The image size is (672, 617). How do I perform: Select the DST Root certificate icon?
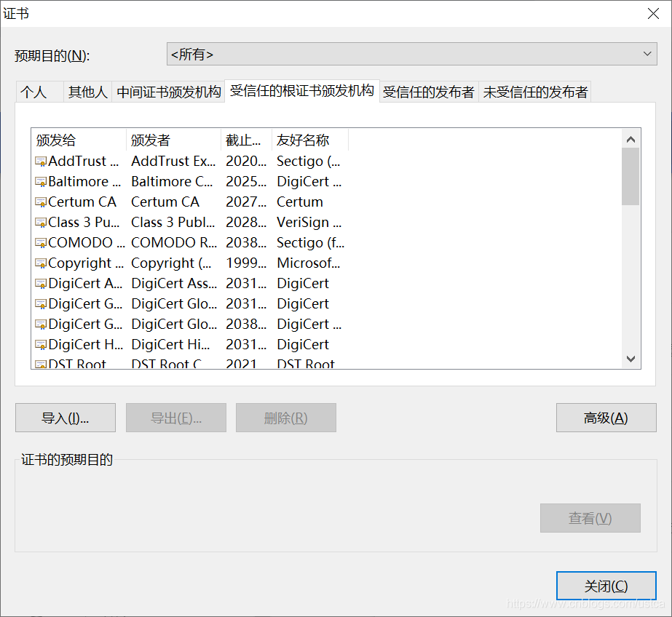point(39,364)
